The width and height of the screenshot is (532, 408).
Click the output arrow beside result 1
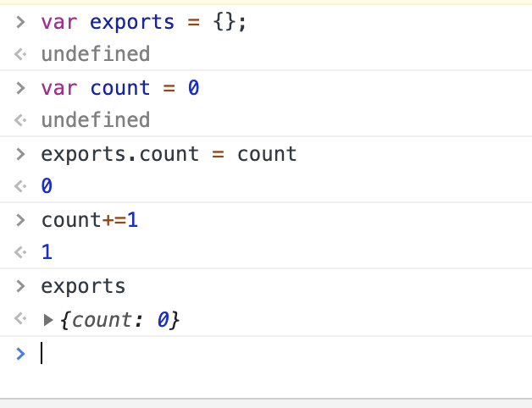pos(21,253)
